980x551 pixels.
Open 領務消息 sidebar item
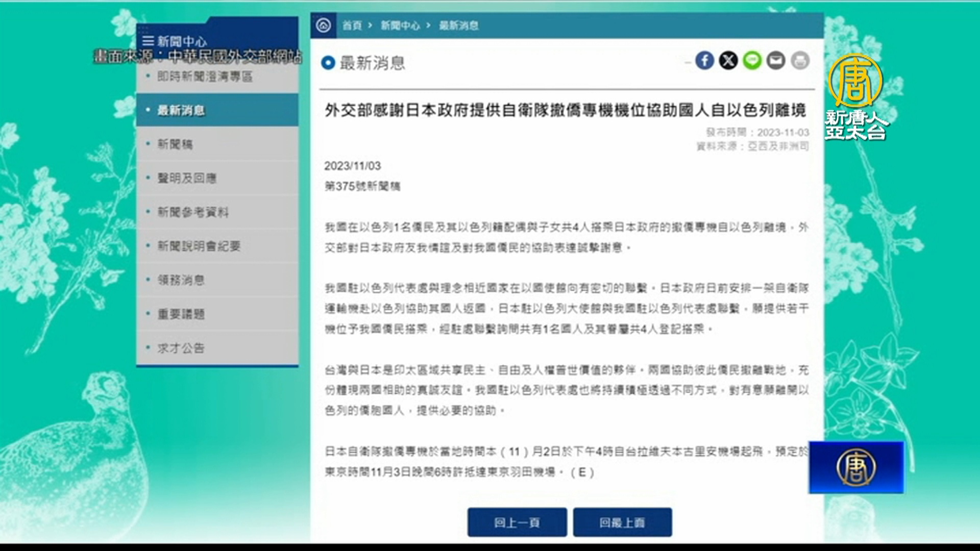pos(181,280)
